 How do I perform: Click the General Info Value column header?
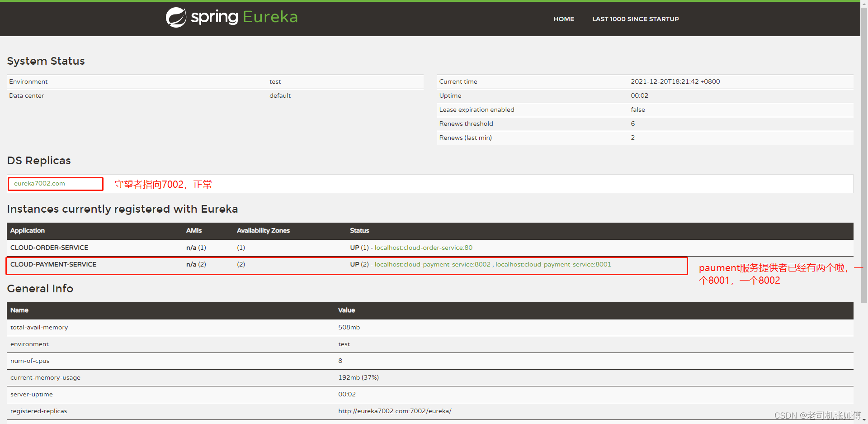point(346,310)
